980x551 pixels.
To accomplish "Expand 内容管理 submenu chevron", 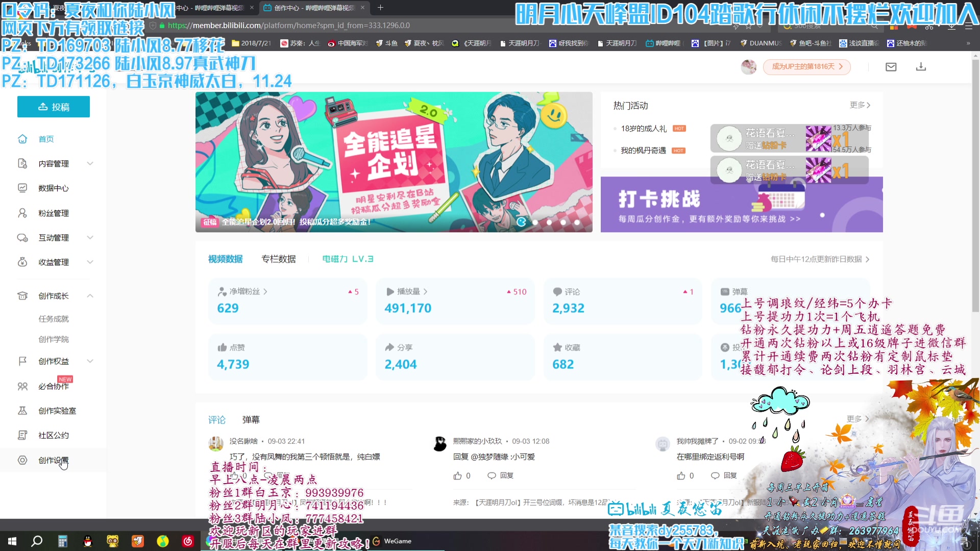I will [90, 163].
